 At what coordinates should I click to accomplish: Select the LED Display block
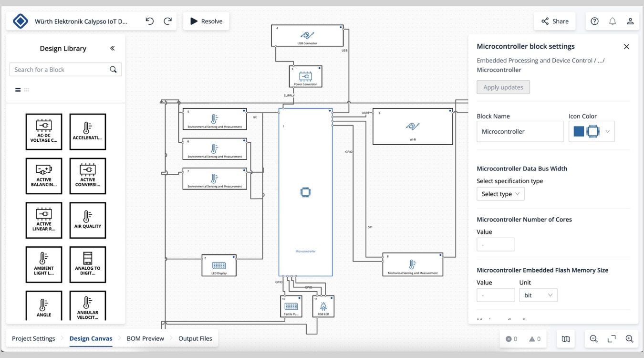click(219, 265)
